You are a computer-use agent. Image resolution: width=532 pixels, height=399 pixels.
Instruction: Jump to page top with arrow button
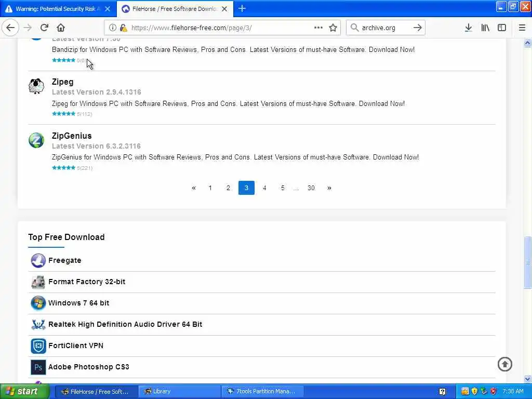tap(504, 364)
